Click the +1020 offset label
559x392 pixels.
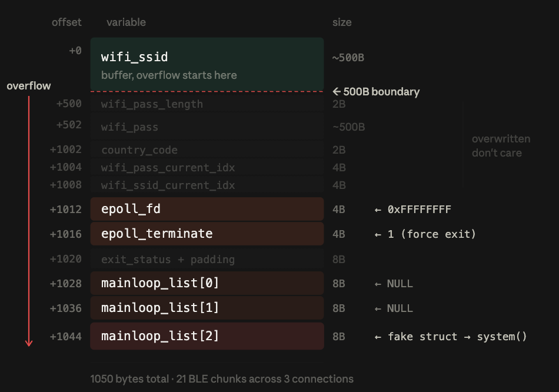[x=65, y=259]
